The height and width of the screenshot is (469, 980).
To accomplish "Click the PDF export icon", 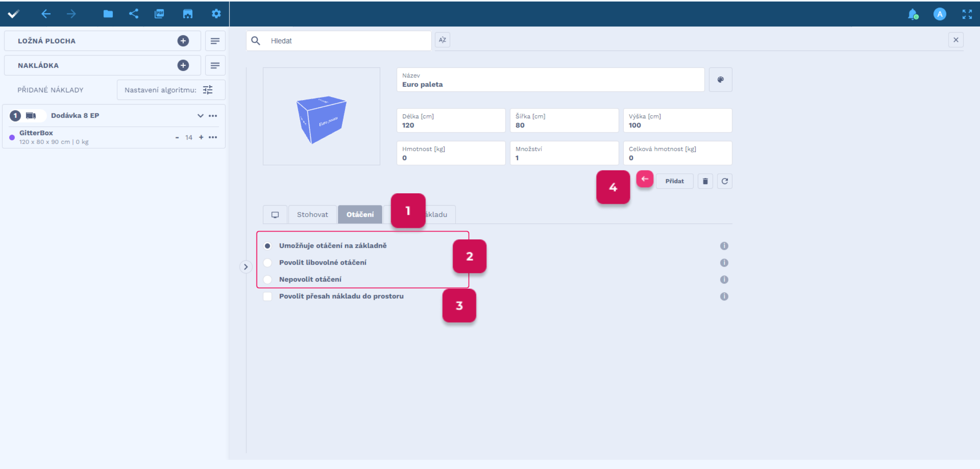I will click(159, 14).
